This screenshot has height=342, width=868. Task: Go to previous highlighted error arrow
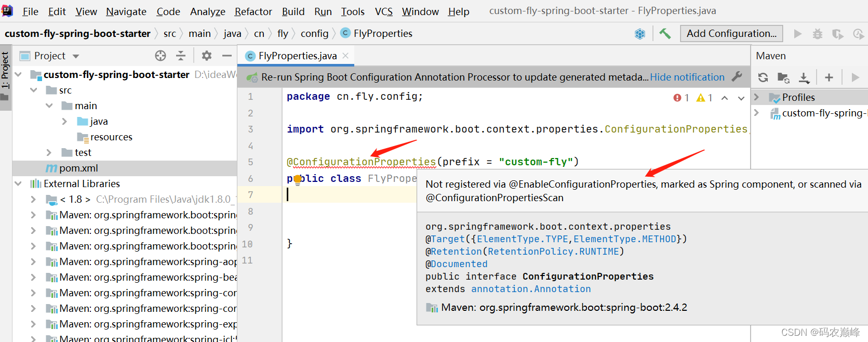[x=725, y=98]
